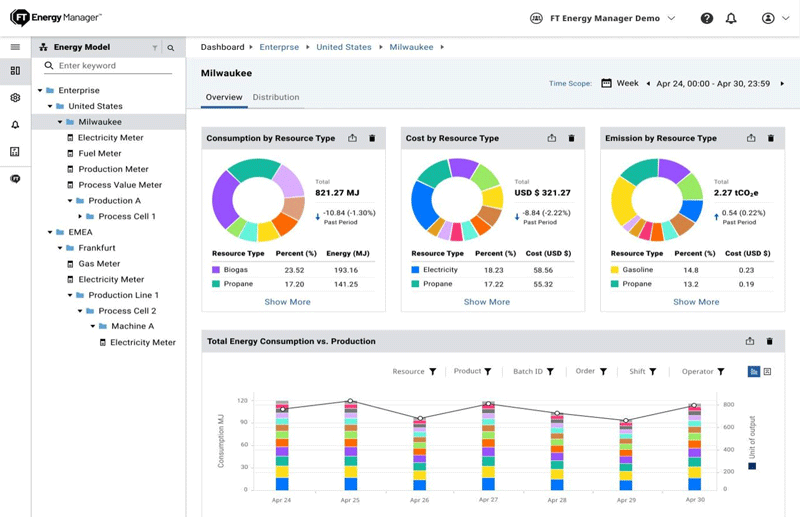Switch to table view toggle
Viewport: 800px width, 517px height.
click(x=767, y=371)
